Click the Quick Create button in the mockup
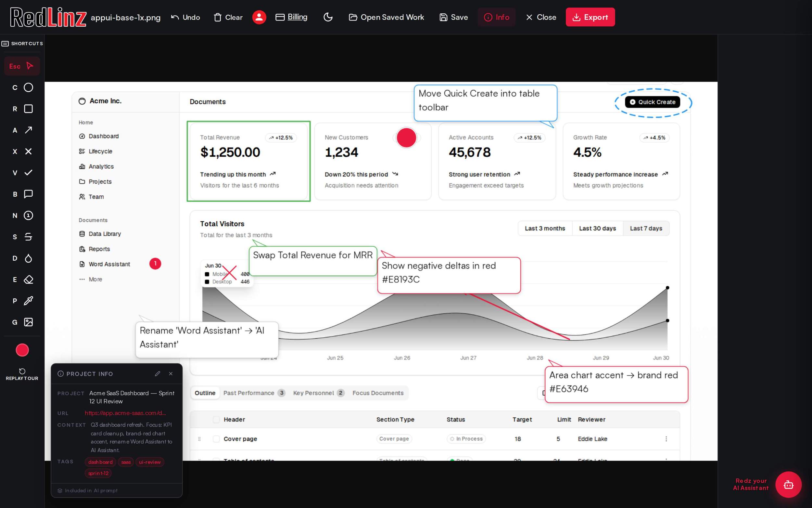 click(653, 102)
